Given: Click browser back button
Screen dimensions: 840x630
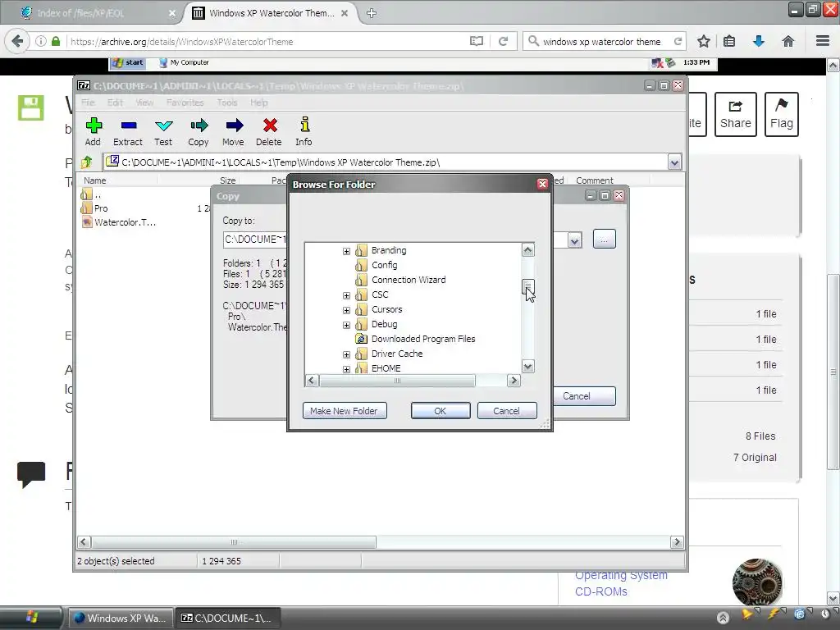Looking at the screenshot, I should 17,41.
